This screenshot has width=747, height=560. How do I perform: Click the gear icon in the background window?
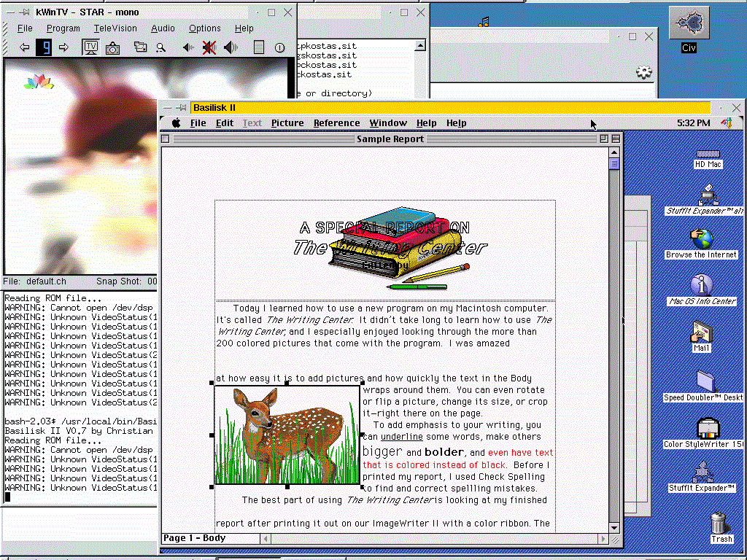[x=643, y=72]
